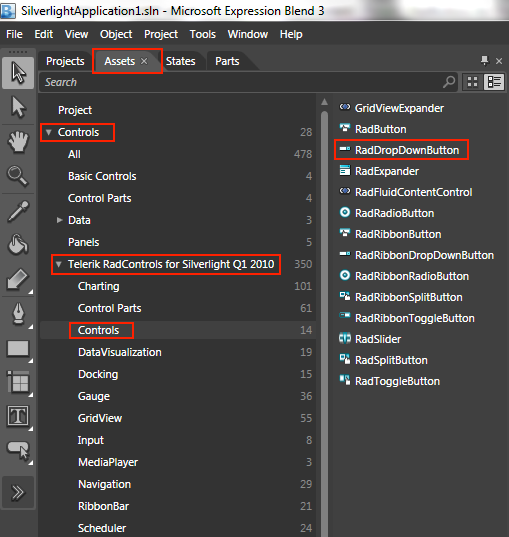Pin the Assets panel
509x537 pixels.
tap(484, 61)
